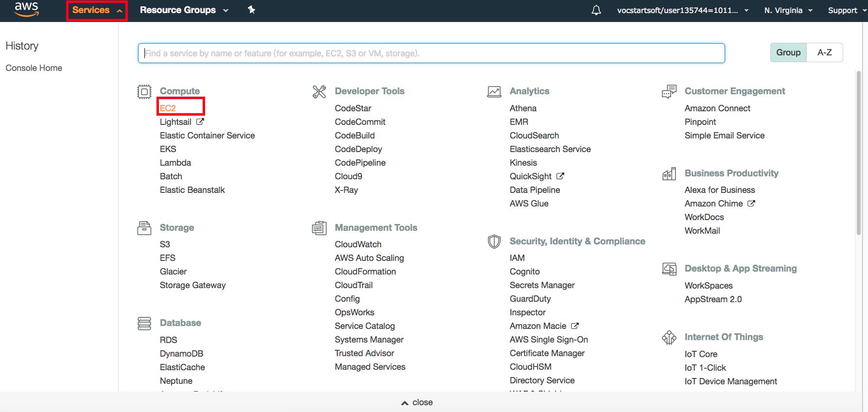Close the services panel with bottom chevron
Image resolution: width=868 pixels, height=412 pixels.
pos(417,402)
